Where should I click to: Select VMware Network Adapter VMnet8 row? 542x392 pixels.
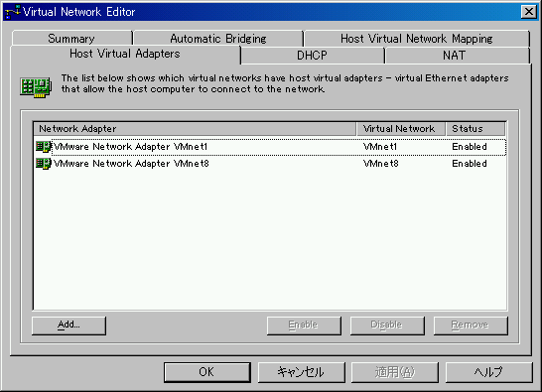point(270,164)
